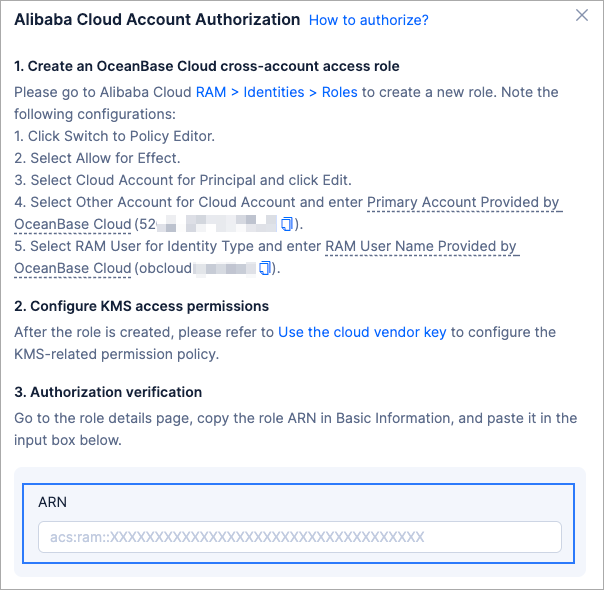Copy the obcloud RAM user name icon
The width and height of the screenshot is (604, 590).
[265, 268]
